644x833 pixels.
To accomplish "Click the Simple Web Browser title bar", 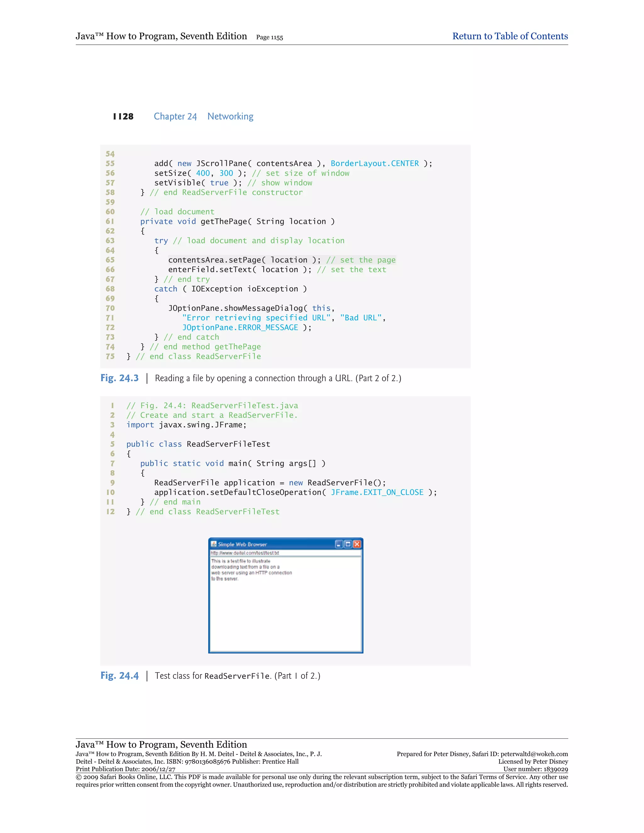I will [275, 544].
